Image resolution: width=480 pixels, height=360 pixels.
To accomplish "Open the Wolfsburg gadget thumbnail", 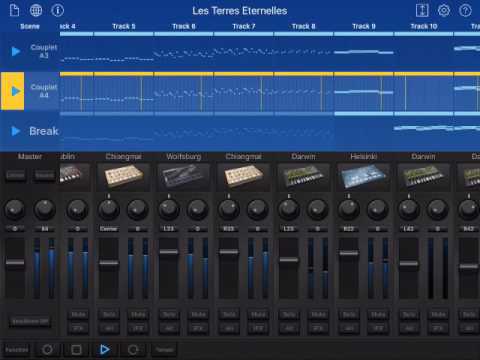I will tap(184, 177).
